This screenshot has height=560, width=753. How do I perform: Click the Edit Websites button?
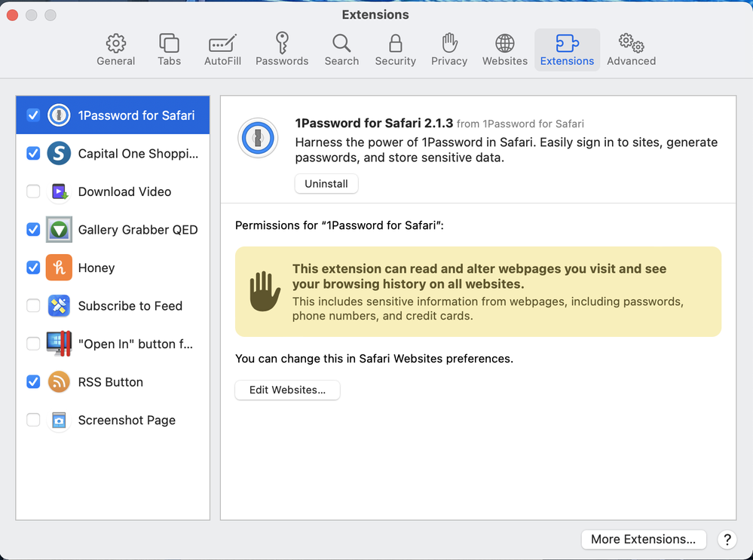(287, 390)
